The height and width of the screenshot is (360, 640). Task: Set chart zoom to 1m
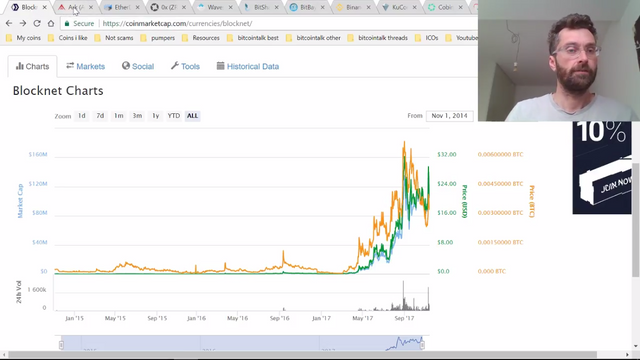click(118, 116)
